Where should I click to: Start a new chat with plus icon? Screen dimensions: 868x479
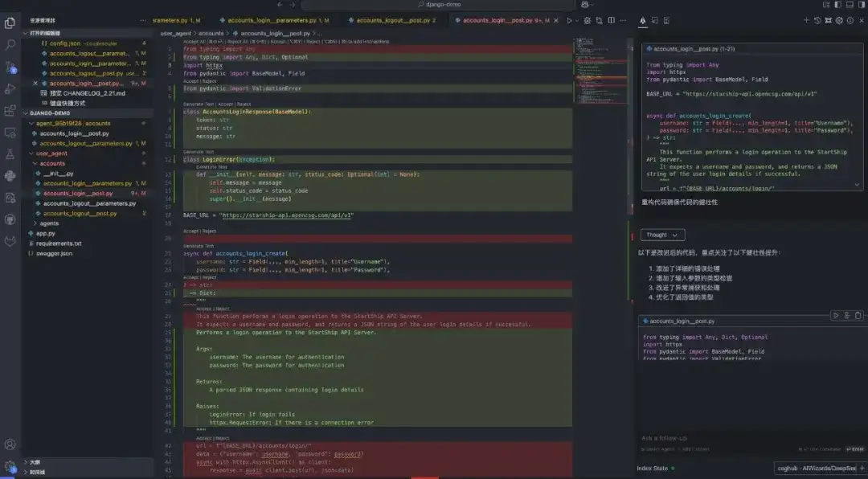806,20
